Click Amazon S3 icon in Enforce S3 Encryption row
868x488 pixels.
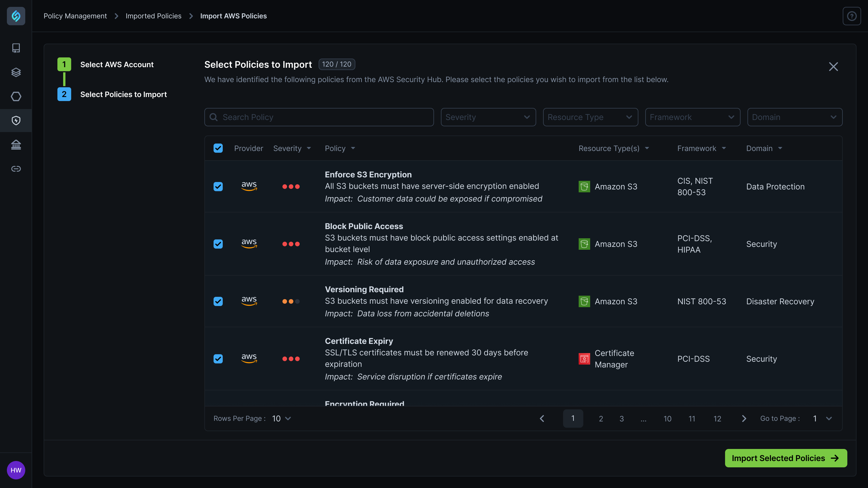[x=584, y=186]
